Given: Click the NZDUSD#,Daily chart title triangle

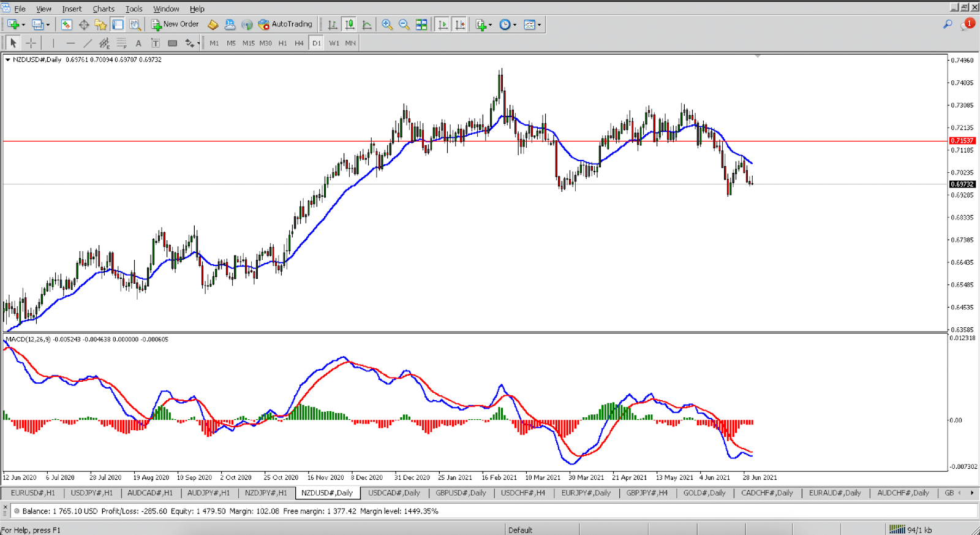Looking at the screenshot, I should (x=7, y=59).
